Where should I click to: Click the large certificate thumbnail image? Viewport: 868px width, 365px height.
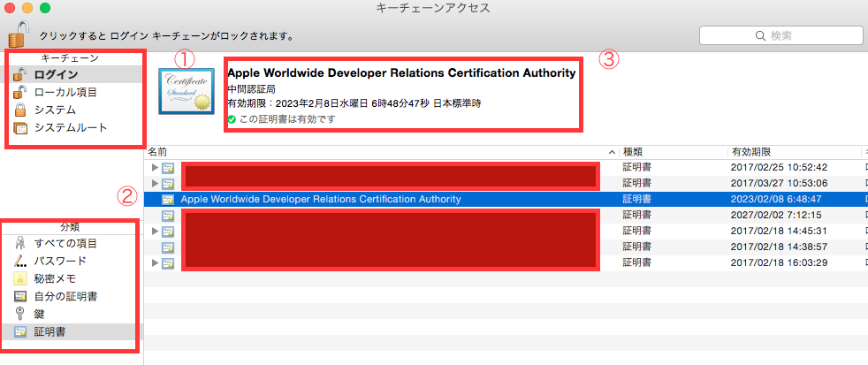coord(186,91)
